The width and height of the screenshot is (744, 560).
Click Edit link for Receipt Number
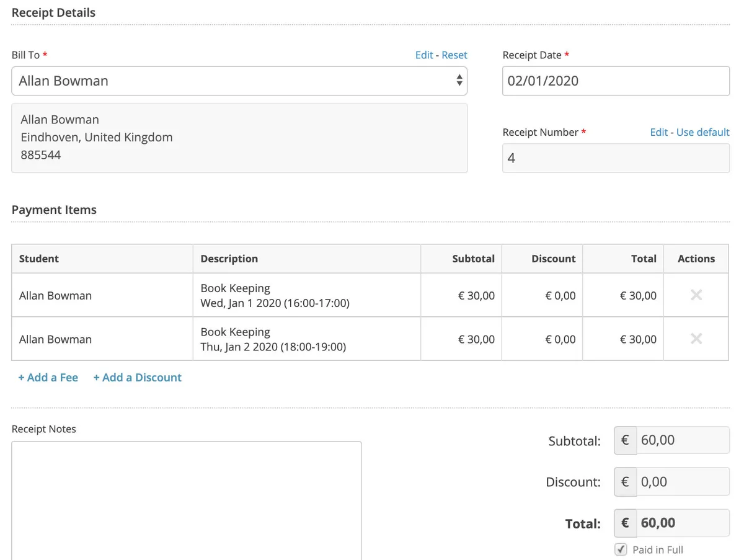(x=658, y=132)
